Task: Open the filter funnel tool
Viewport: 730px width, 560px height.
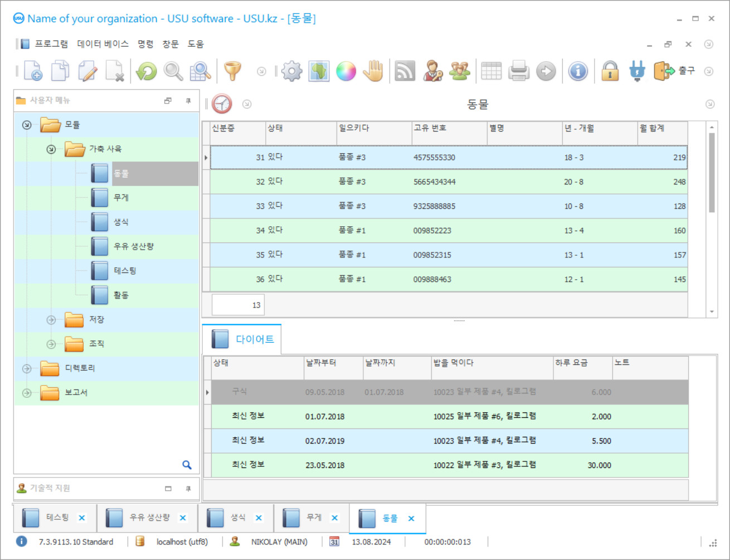Action: pyautogui.click(x=232, y=71)
